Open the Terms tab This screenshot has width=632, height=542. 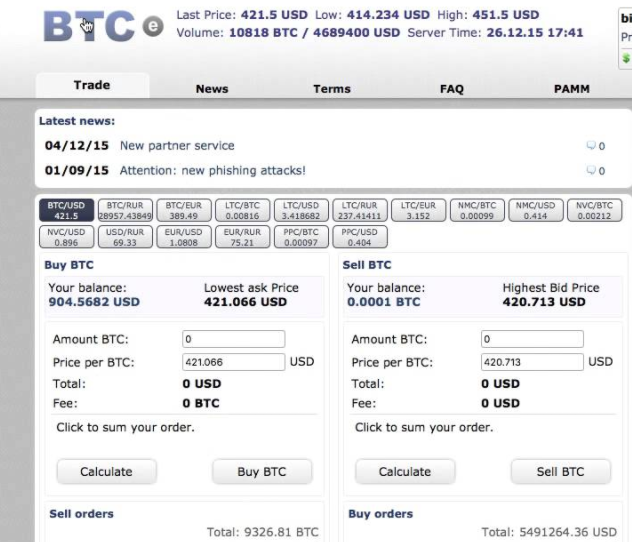[332, 88]
